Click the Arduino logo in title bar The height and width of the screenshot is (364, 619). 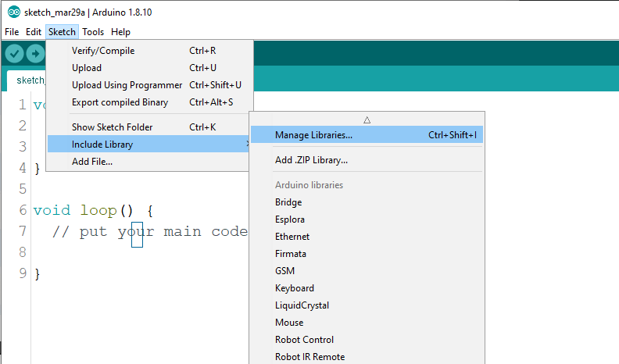14,12
